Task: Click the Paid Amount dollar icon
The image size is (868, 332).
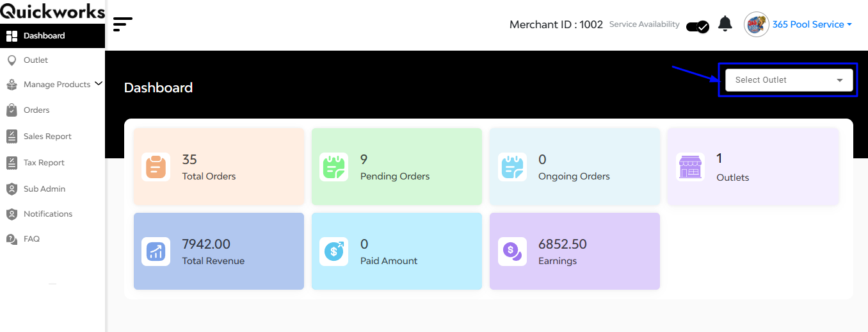Action: click(x=334, y=251)
